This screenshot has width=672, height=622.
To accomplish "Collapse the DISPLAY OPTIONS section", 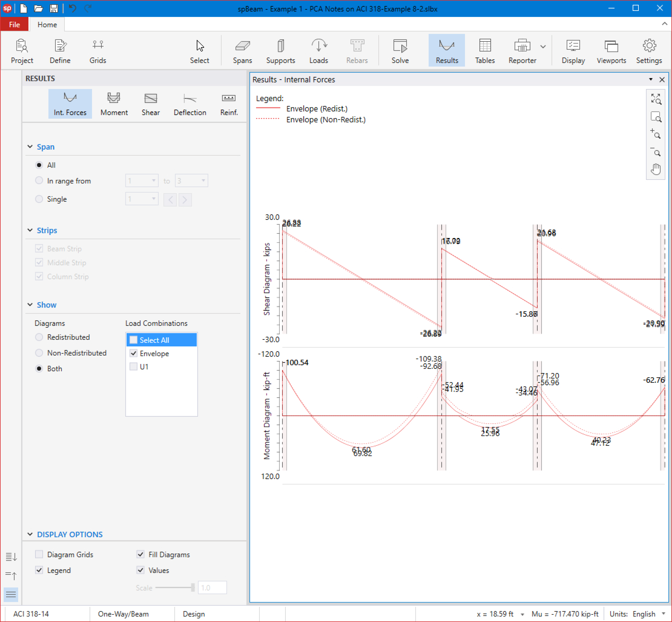I will [x=30, y=534].
